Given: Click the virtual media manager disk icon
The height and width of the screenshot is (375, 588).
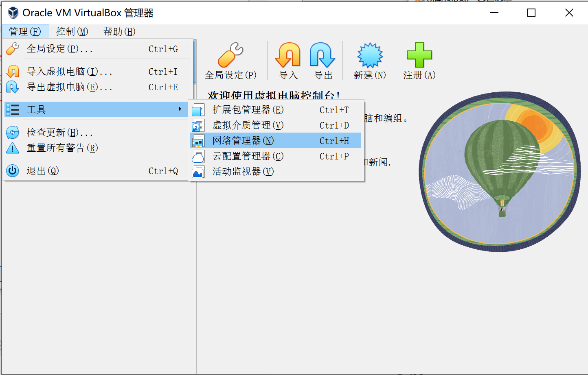Looking at the screenshot, I should 198,125.
